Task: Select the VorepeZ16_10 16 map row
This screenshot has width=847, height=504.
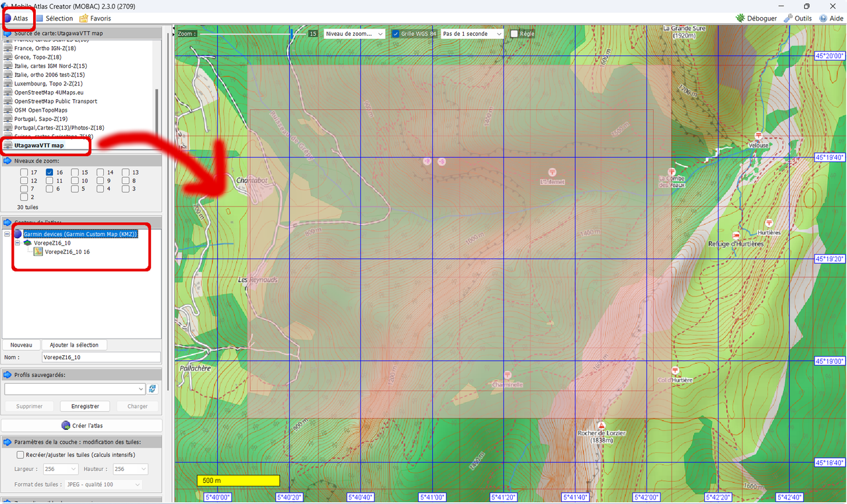Action: tap(67, 251)
